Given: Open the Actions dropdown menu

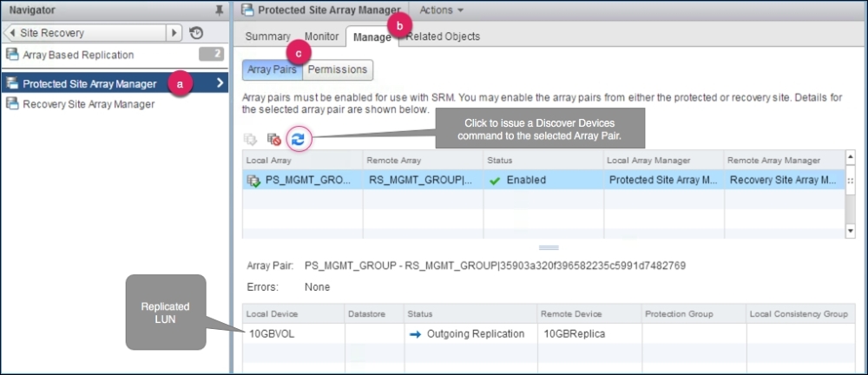Looking at the screenshot, I should pyautogui.click(x=441, y=10).
